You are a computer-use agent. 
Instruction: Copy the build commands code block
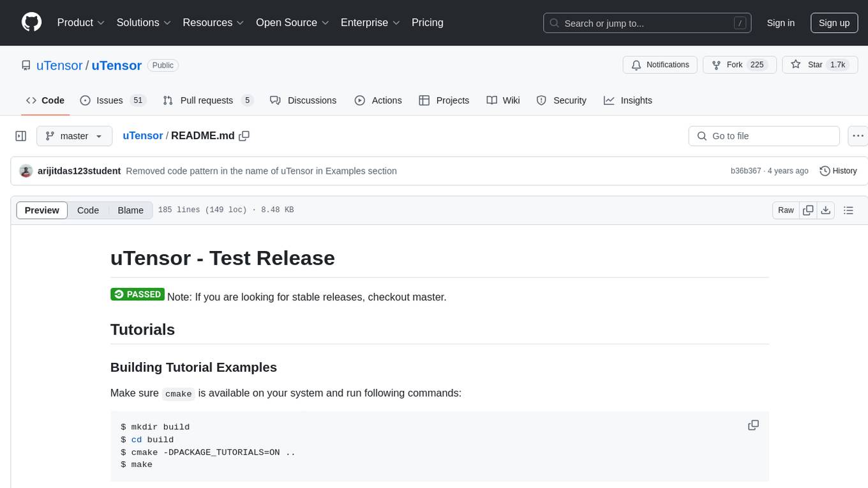pos(753,425)
